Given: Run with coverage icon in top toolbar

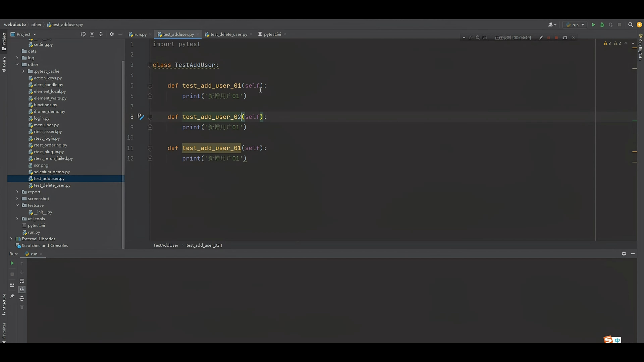Looking at the screenshot, I should [611, 25].
